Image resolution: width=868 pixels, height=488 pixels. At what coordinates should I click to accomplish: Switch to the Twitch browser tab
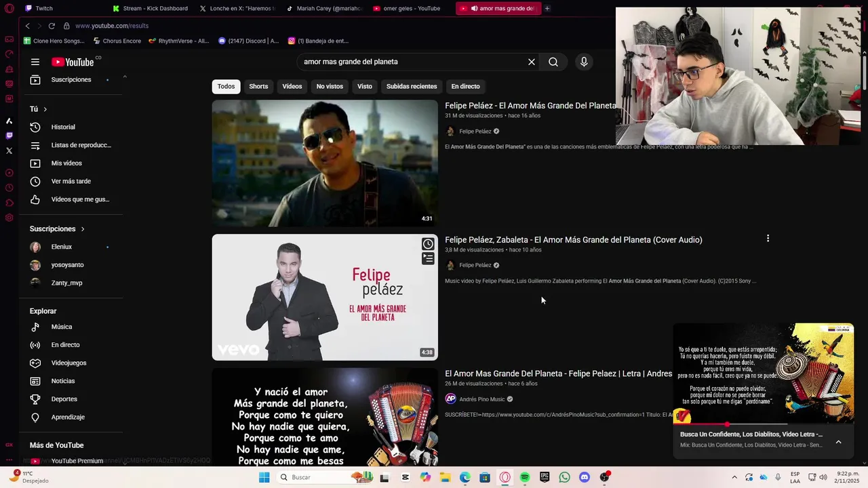click(62, 8)
